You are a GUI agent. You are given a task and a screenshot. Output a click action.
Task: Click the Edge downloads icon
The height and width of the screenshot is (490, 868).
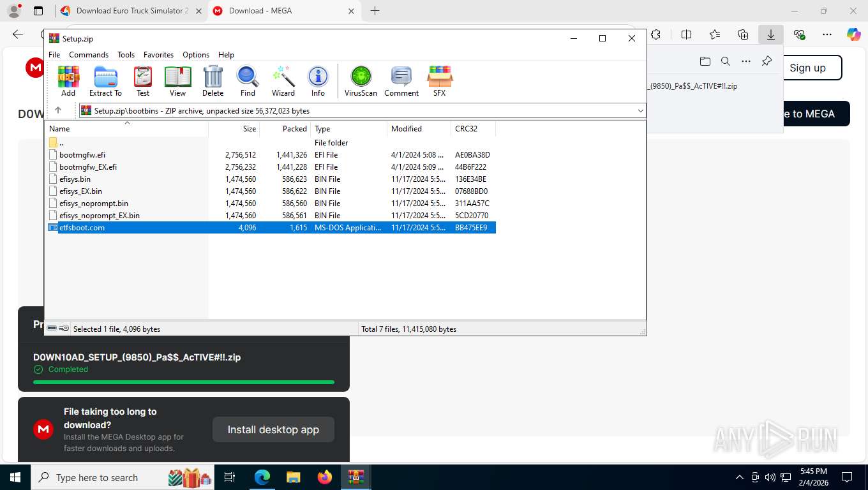770,34
